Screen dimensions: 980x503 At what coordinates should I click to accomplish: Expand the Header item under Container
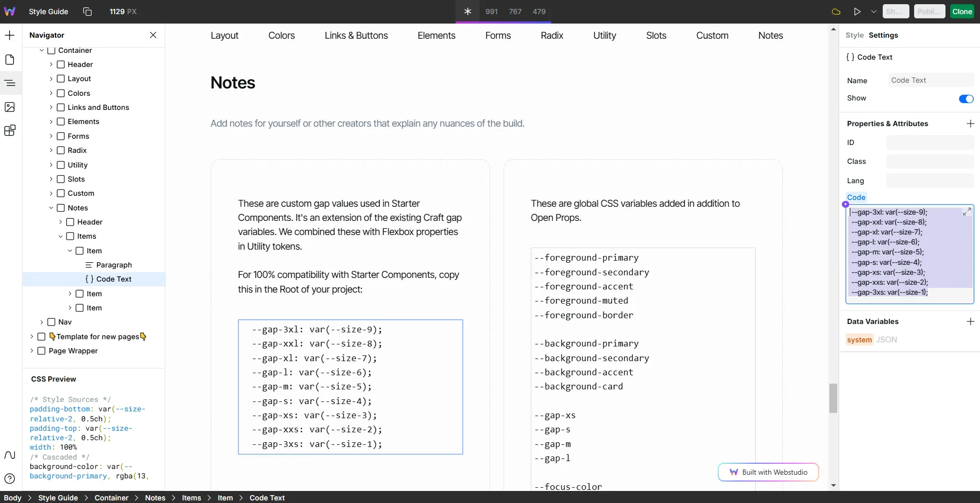point(51,64)
